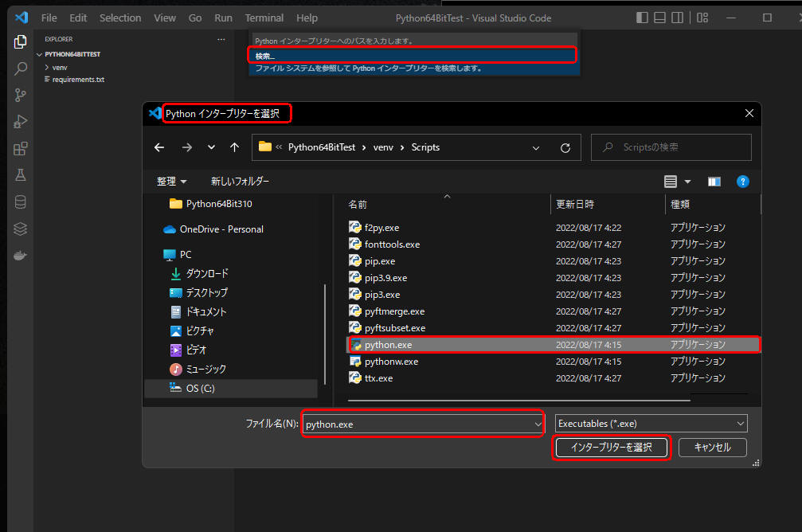Open the Edit menu
802x532 pixels.
pos(78,18)
